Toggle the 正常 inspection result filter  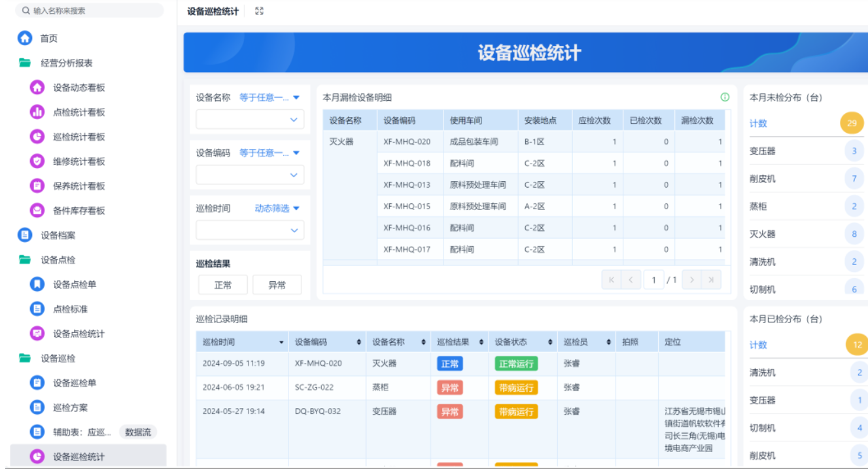(x=222, y=285)
